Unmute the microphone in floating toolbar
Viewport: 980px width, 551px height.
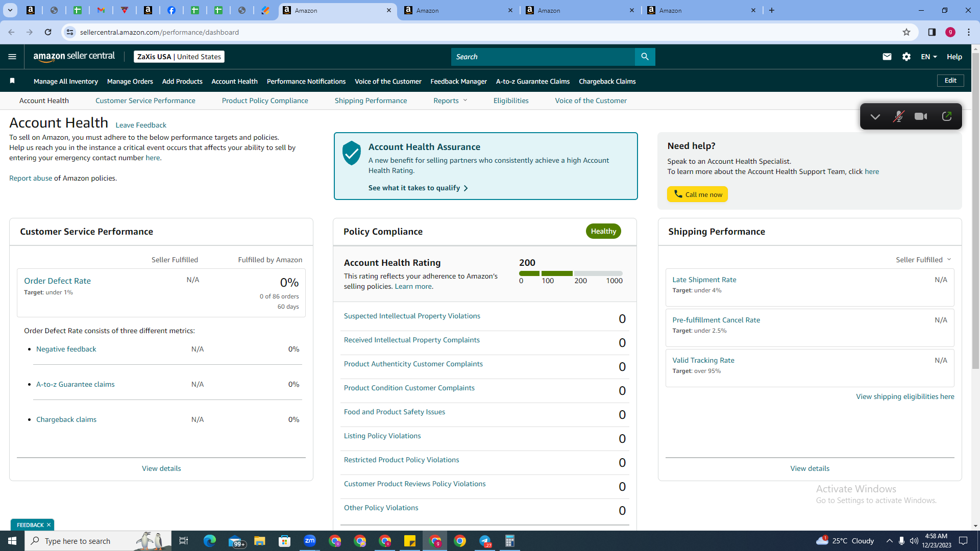click(x=898, y=117)
